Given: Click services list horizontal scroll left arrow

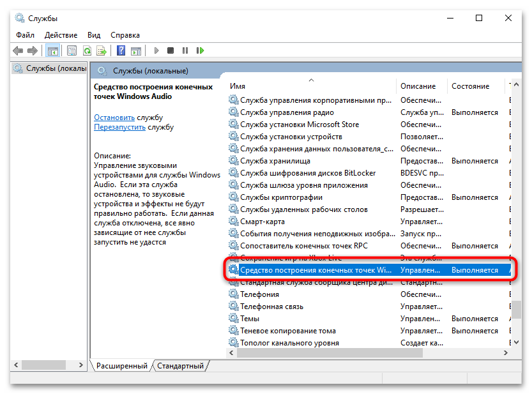Looking at the screenshot, I should click(x=231, y=353).
